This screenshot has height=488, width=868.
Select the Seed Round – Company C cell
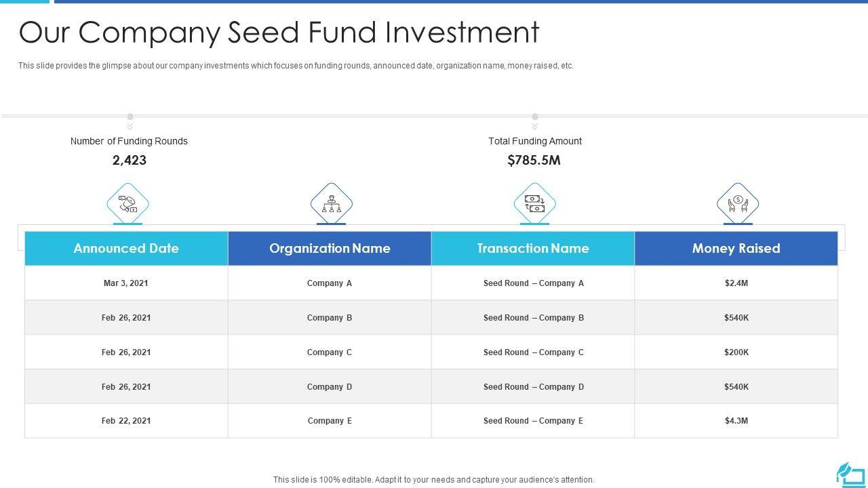(533, 352)
